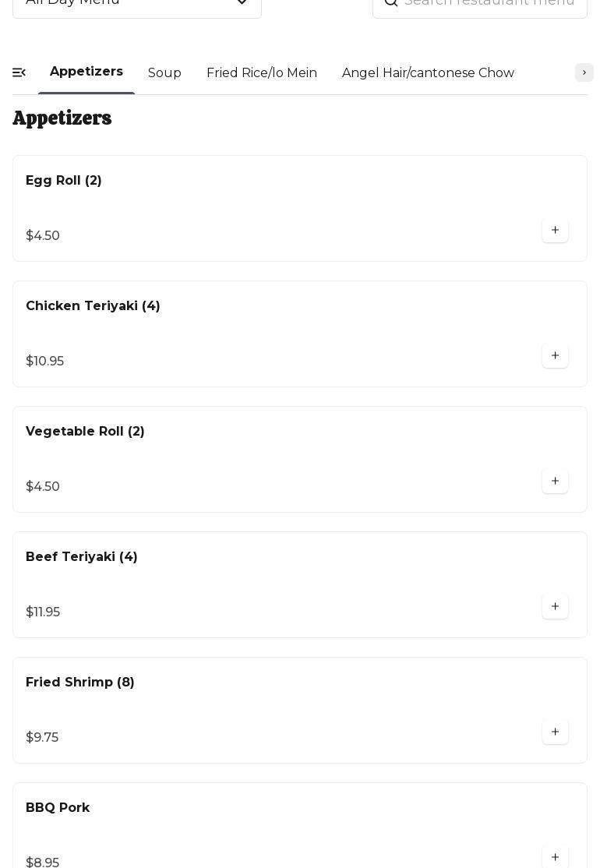This screenshot has height=868, width=600.
Task: Select the Fried Rice/lo Mein tab
Action: pos(262,73)
